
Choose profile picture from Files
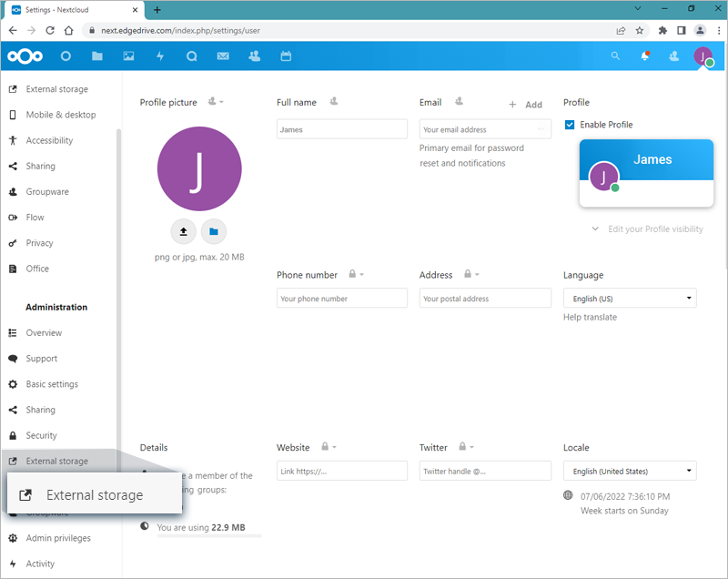tap(214, 231)
